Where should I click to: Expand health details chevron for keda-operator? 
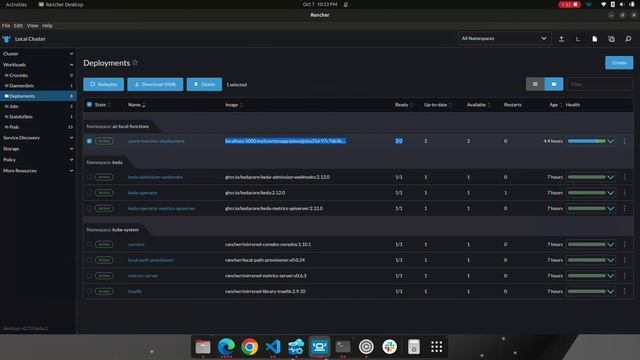point(611,193)
